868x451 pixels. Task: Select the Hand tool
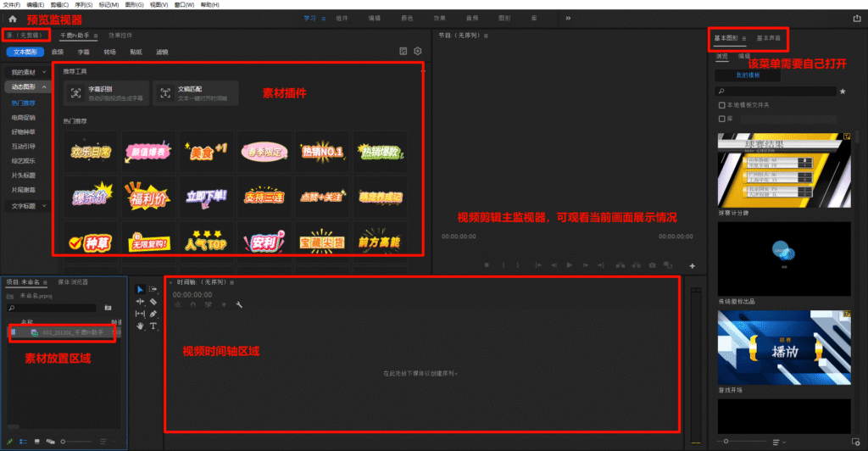pyautogui.click(x=141, y=326)
